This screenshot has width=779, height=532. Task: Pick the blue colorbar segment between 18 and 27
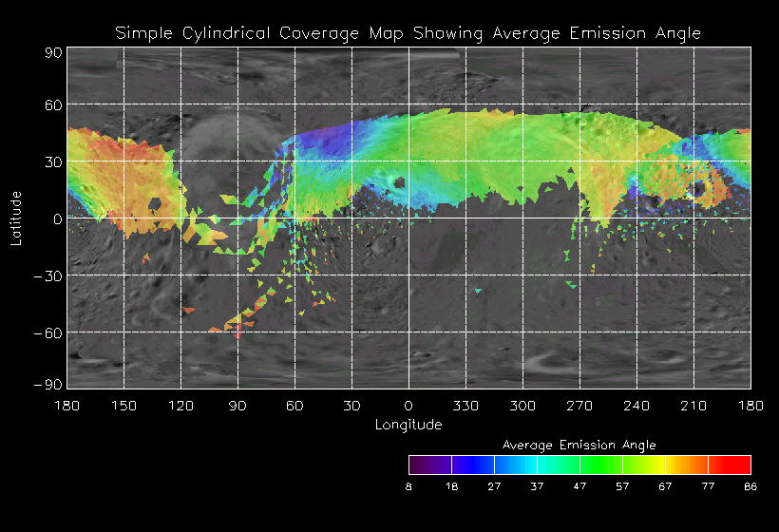coord(472,465)
